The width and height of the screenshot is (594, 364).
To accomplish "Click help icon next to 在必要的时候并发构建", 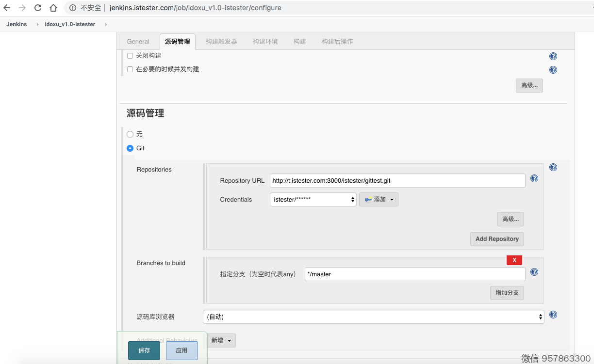I will pyautogui.click(x=553, y=70).
